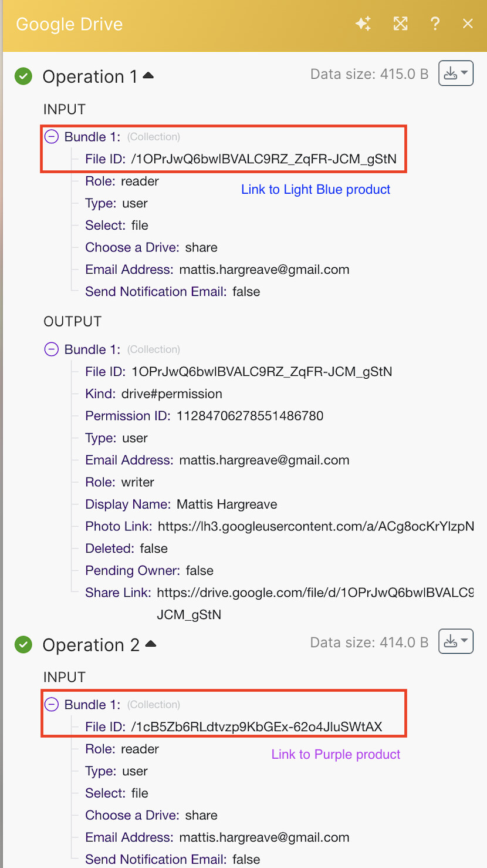Click the Photo Link googleusercontent URL
The width and height of the screenshot is (487, 868).
point(315,526)
